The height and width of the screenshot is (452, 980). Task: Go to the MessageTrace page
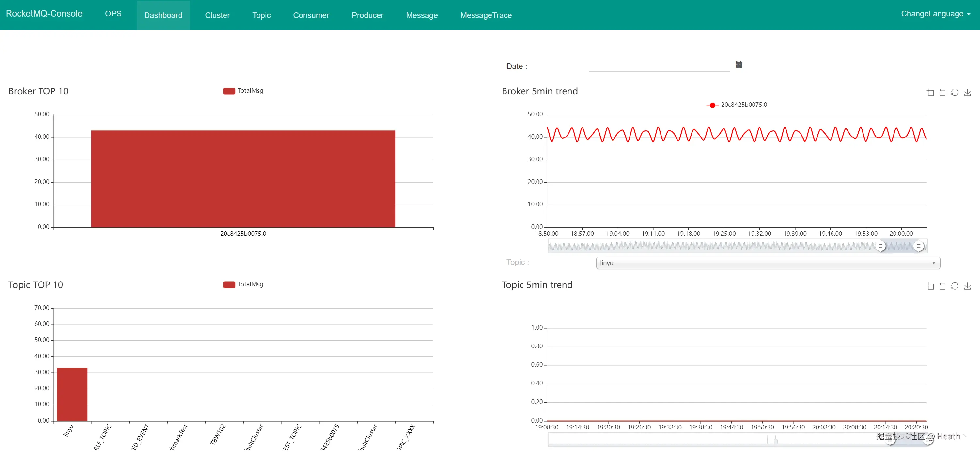pyautogui.click(x=486, y=15)
